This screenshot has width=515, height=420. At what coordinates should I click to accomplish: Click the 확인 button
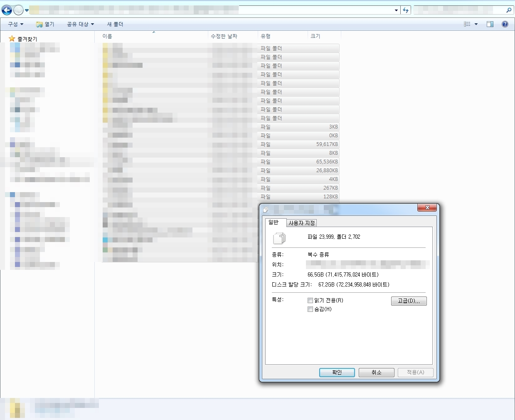pyautogui.click(x=337, y=372)
